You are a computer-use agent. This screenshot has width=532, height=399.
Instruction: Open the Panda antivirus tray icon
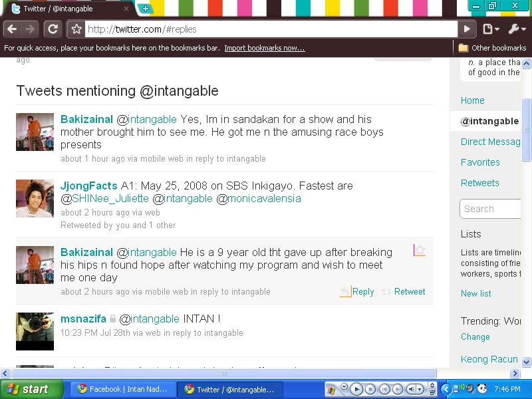pos(481,388)
